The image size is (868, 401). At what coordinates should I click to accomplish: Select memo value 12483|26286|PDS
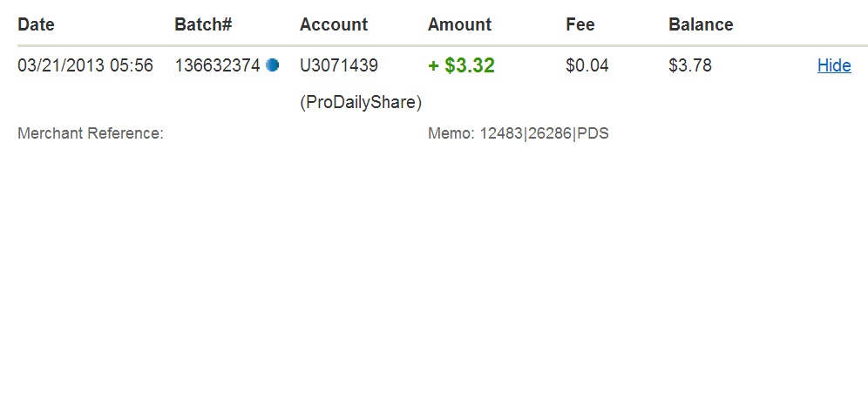[x=545, y=133]
